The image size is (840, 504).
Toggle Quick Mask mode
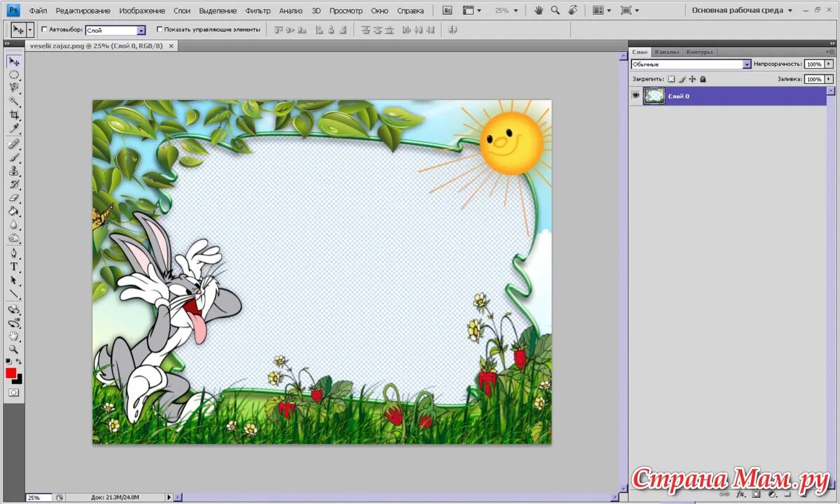14,393
